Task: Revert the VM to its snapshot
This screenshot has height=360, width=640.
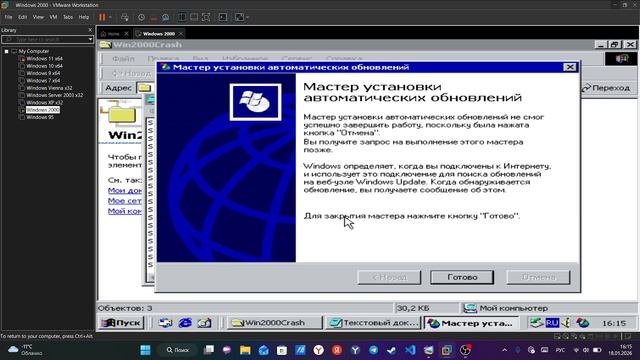Action: click(153, 17)
